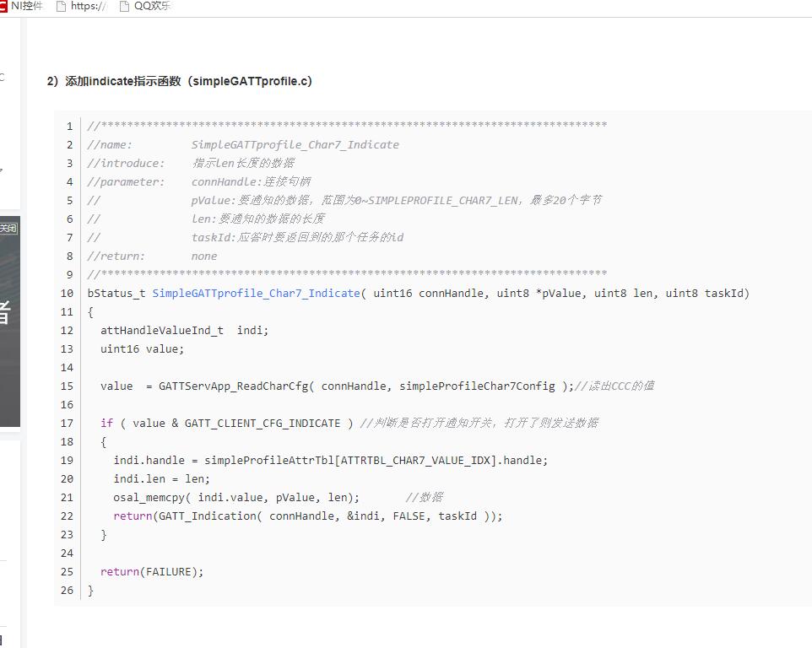
Task: Close the sidebar advertisement via 关闭
Action: tap(8, 229)
